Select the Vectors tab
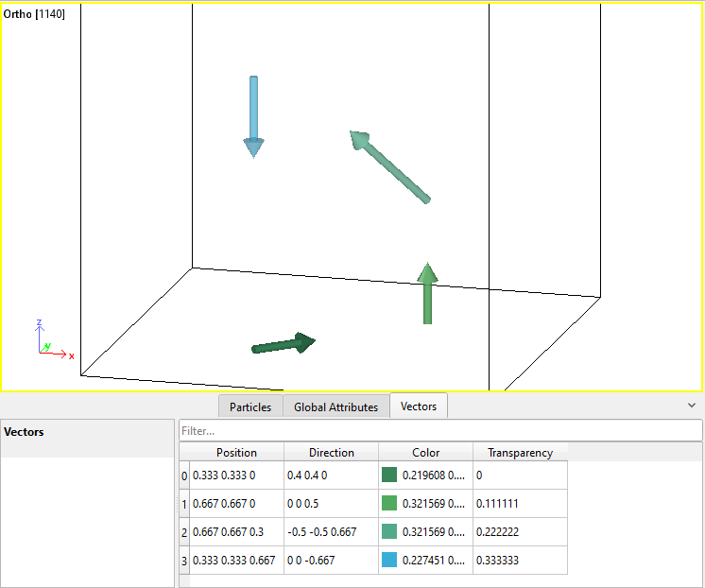The width and height of the screenshot is (705, 588). (419, 406)
